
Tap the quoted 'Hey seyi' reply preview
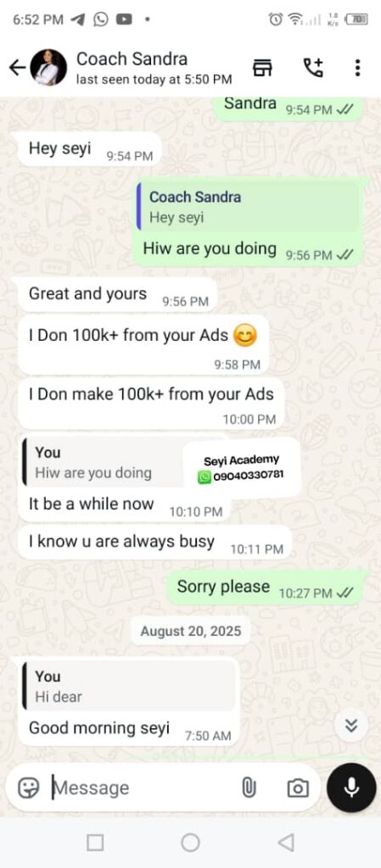point(249,207)
